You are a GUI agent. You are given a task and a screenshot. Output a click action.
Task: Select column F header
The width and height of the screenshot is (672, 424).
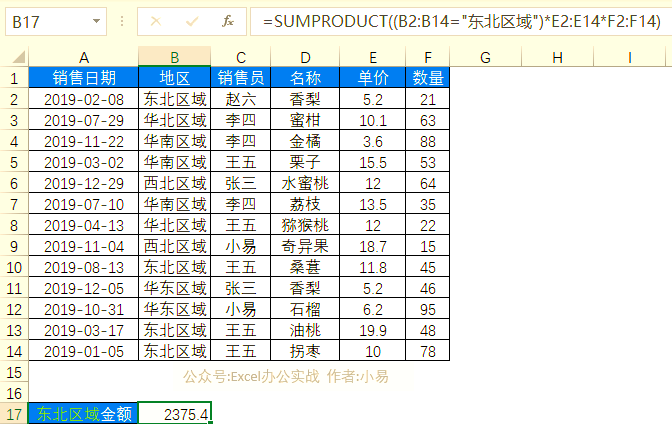point(428,57)
